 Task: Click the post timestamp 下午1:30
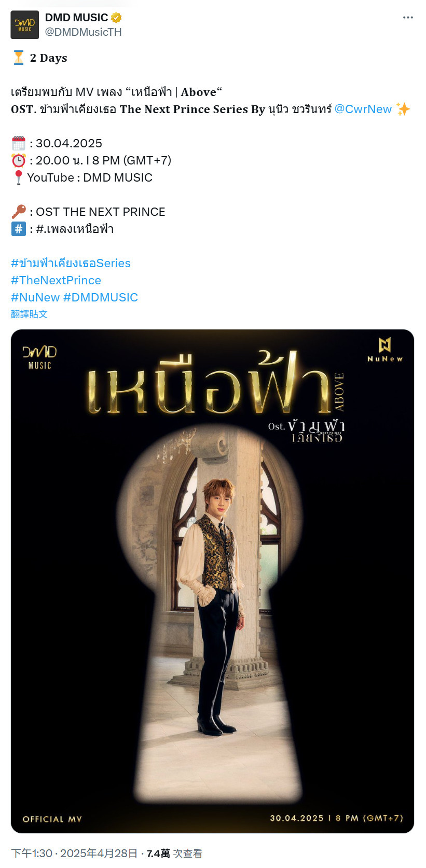pos(32,853)
